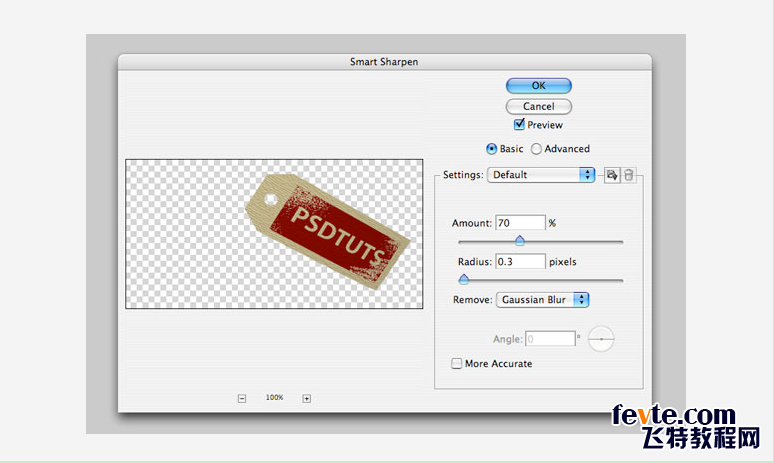
Task: Click the Amount slider handle
Action: click(x=519, y=240)
